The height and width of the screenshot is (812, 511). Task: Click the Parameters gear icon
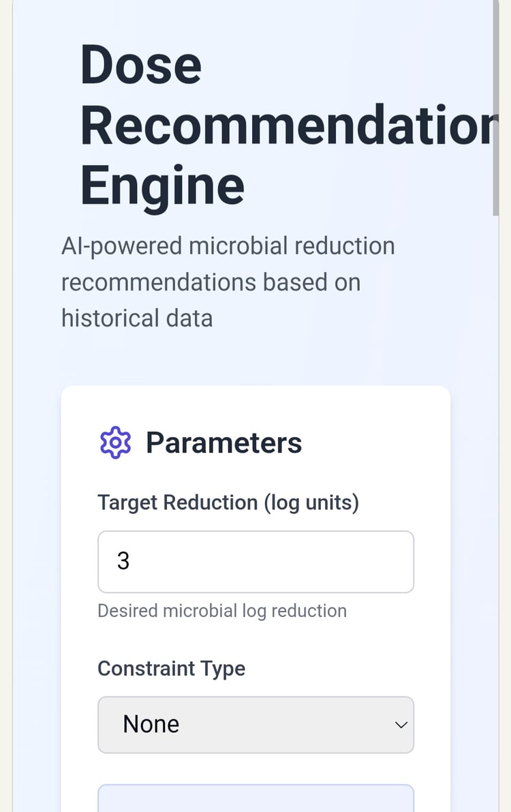pyautogui.click(x=115, y=442)
